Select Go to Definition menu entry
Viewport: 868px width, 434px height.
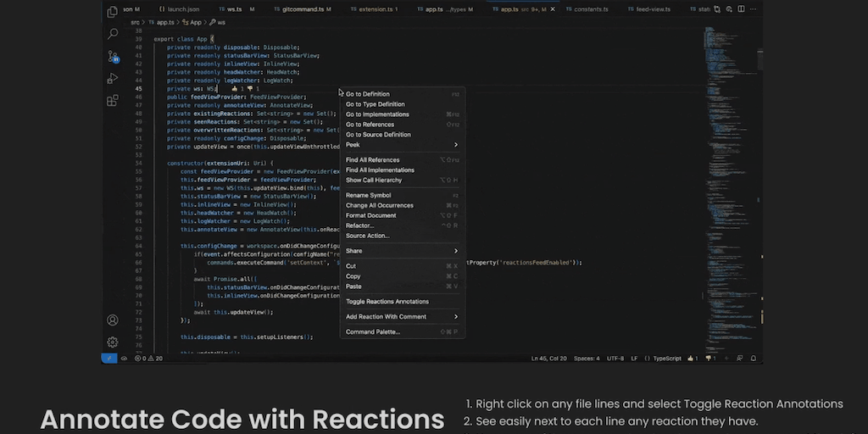368,94
